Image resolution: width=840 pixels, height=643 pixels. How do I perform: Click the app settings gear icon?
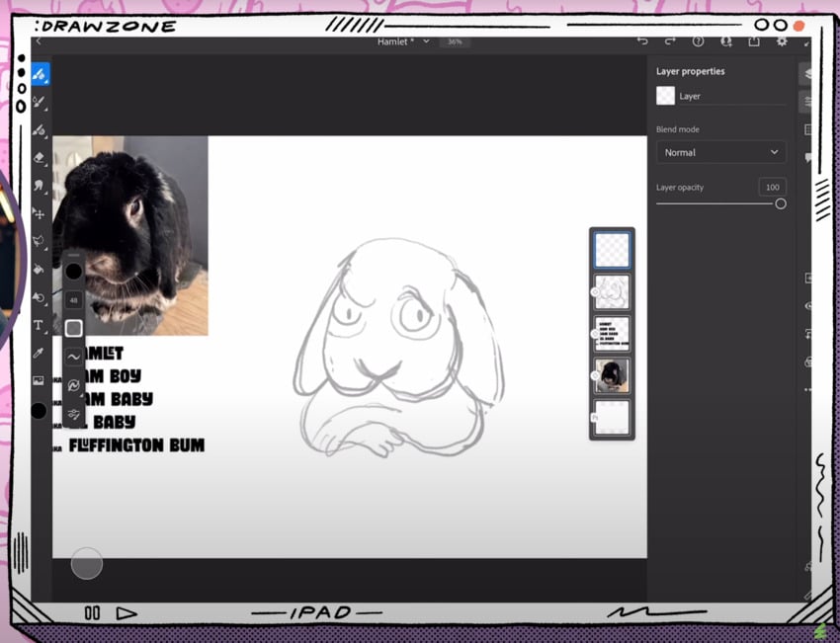pyautogui.click(x=782, y=41)
